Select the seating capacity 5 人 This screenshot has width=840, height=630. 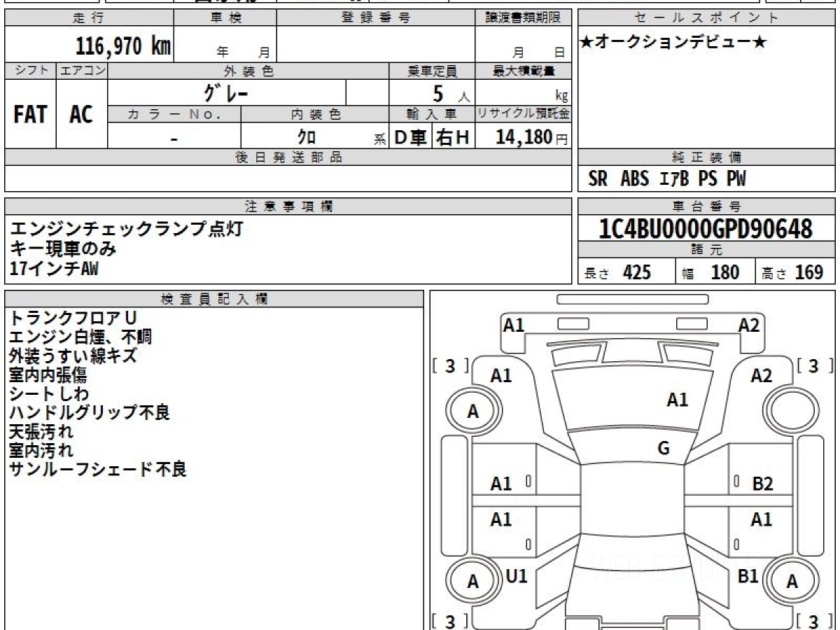click(451, 93)
